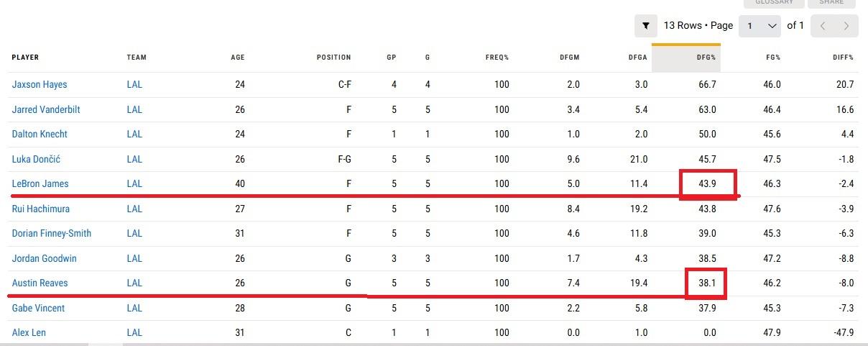Open Dorian Finney-Smith player page

[52, 233]
